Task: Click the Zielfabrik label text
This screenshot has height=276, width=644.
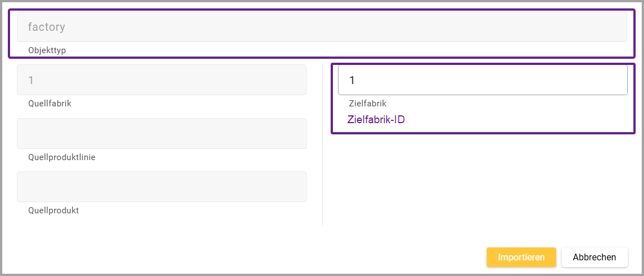Action: tap(368, 104)
